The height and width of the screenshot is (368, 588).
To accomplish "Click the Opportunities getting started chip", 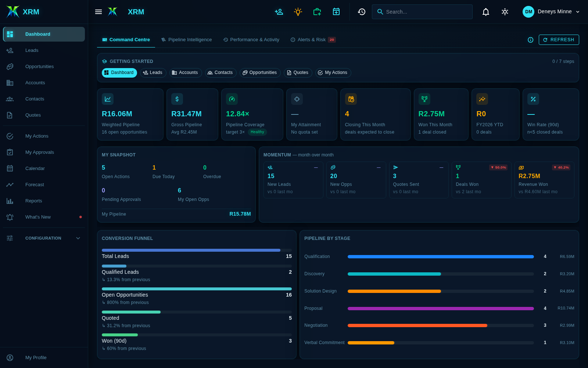I will pyautogui.click(x=260, y=73).
